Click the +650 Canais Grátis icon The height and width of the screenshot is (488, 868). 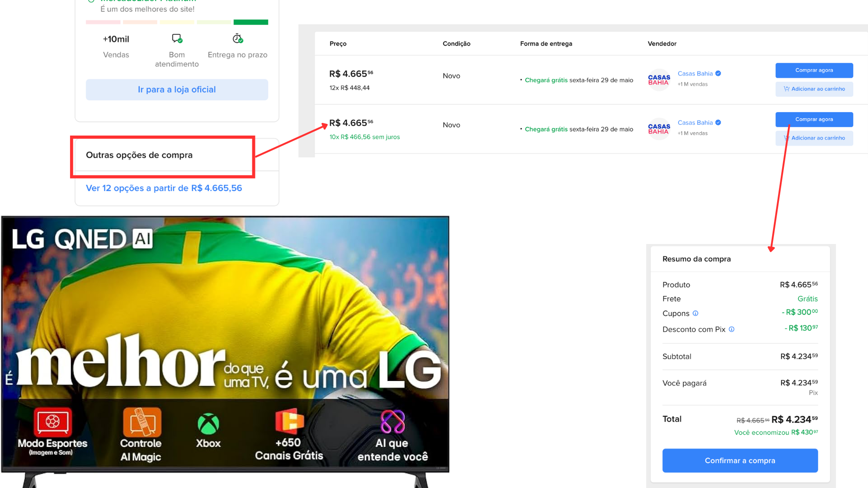[x=289, y=421]
